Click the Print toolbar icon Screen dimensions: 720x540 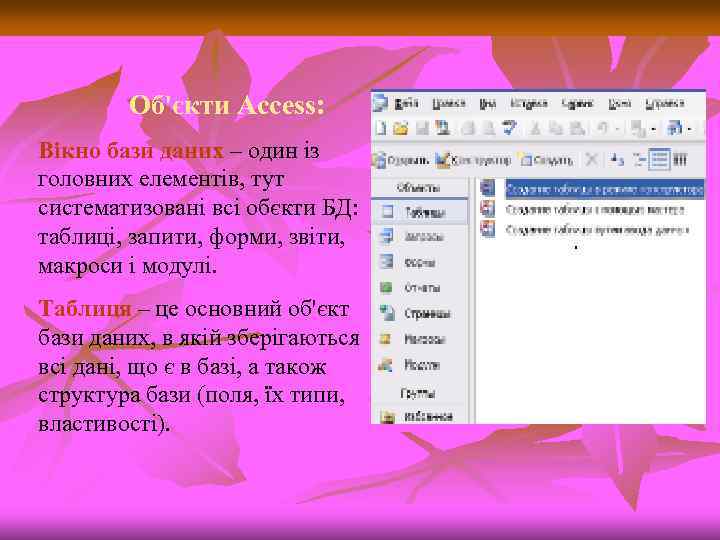(468, 128)
